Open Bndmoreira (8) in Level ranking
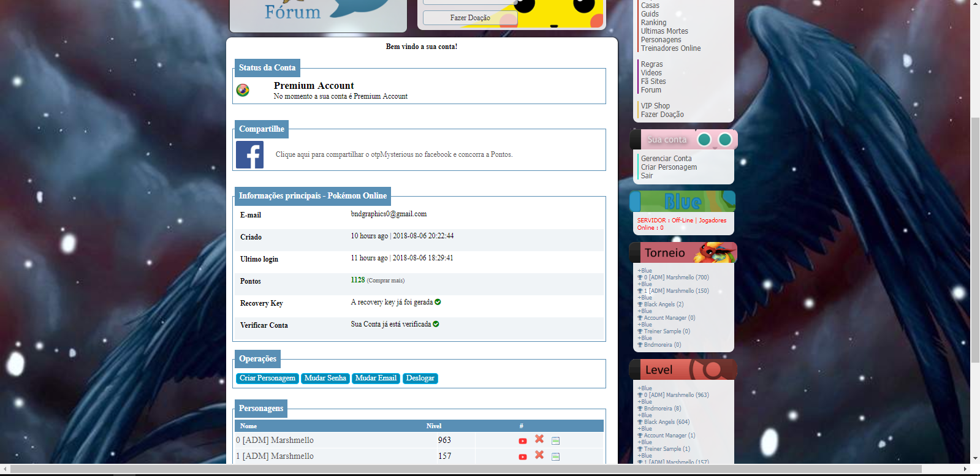This screenshot has height=476, width=980. pyautogui.click(x=663, y=409)
